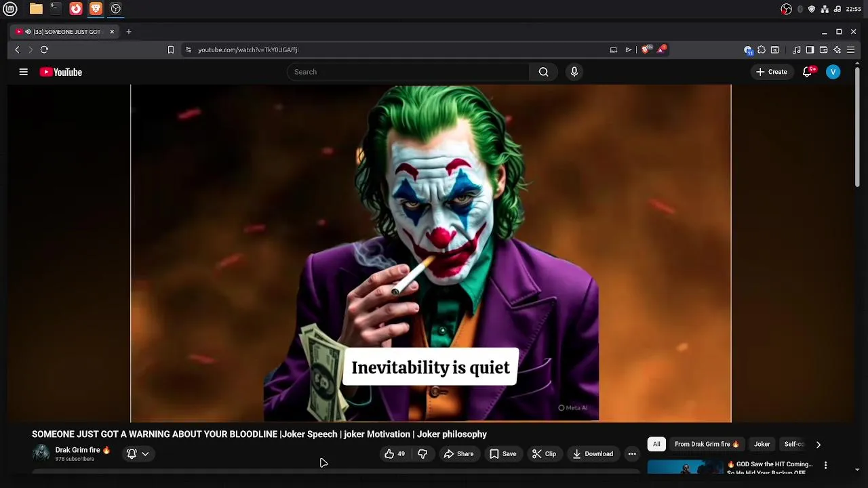Click the cast/screen icon in address bar
The height and width of the screenshot is (488, 868).
tap(614, 49)
